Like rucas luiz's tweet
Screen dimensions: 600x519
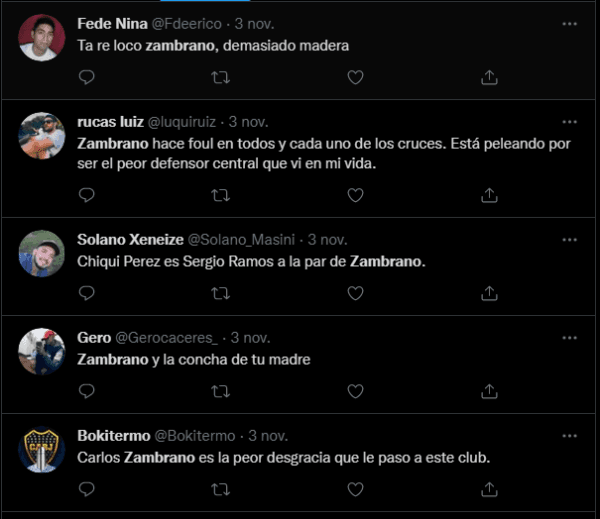(355, 195)
